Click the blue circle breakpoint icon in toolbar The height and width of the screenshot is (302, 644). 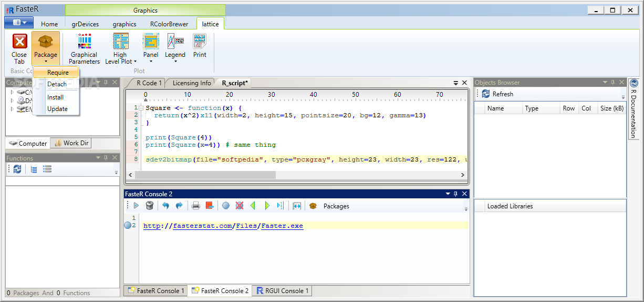click(x=226, y=206)
